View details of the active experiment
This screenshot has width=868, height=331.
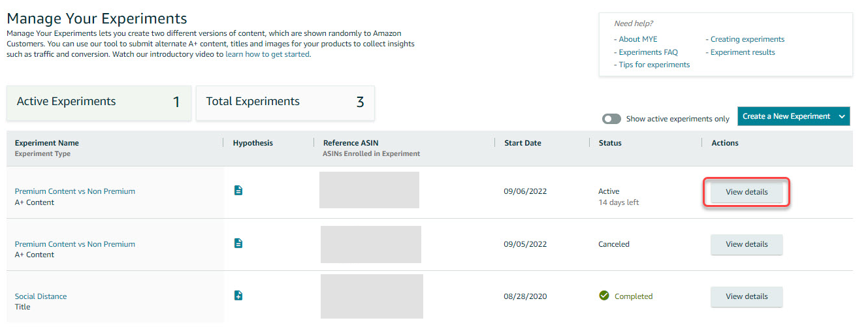click(747, 192)
